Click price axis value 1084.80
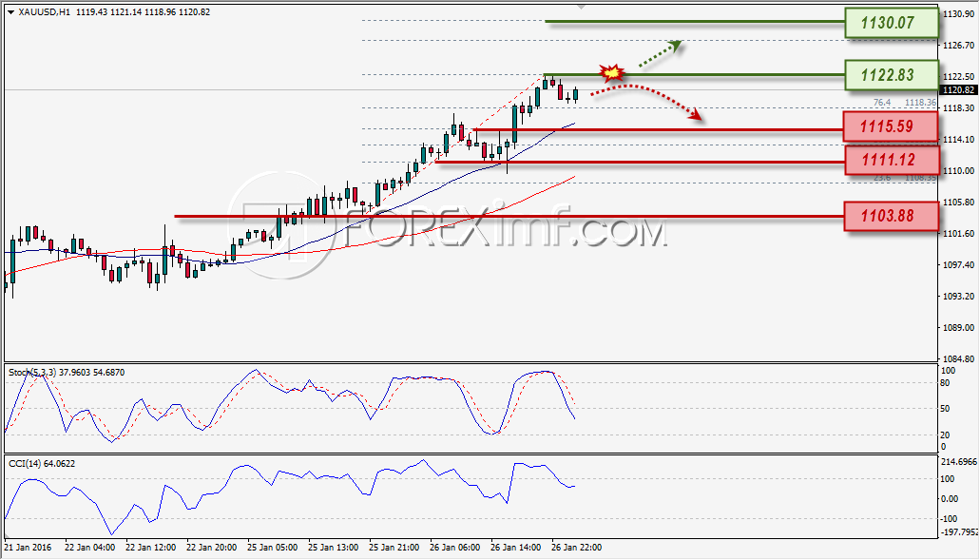This screenshot has height=560, width=980. pyautogui.click(x=959, y=359)
